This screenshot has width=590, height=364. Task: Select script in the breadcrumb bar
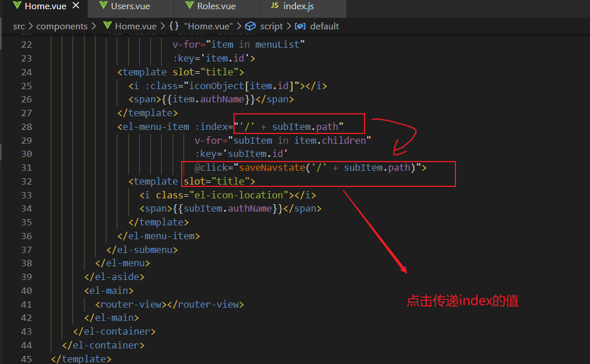click(270, 26)
